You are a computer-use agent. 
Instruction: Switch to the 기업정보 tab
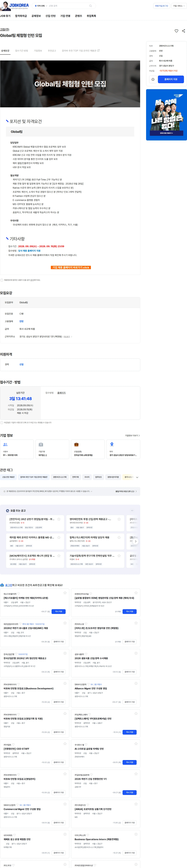pyautogui.click(x=38, y=51)
